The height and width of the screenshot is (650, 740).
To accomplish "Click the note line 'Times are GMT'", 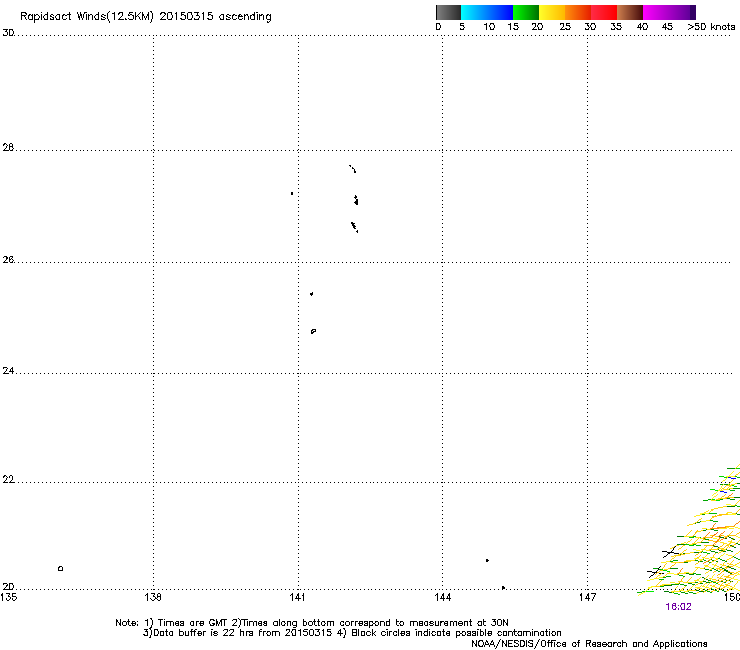I will (x=192, y=623).
